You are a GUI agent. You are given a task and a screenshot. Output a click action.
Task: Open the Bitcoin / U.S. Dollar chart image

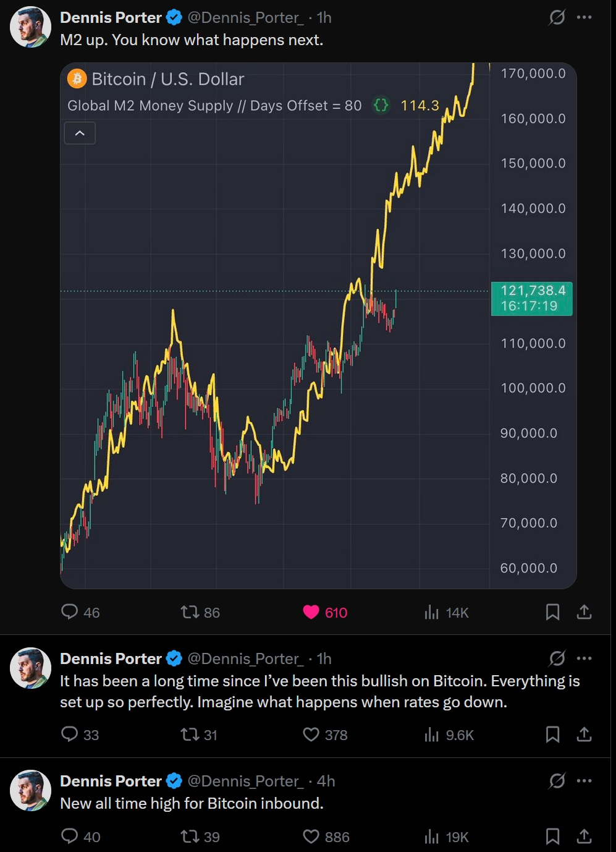click(278, 371)
